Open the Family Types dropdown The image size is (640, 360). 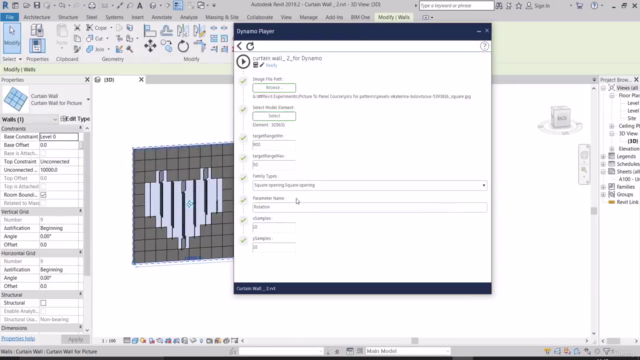484,185
